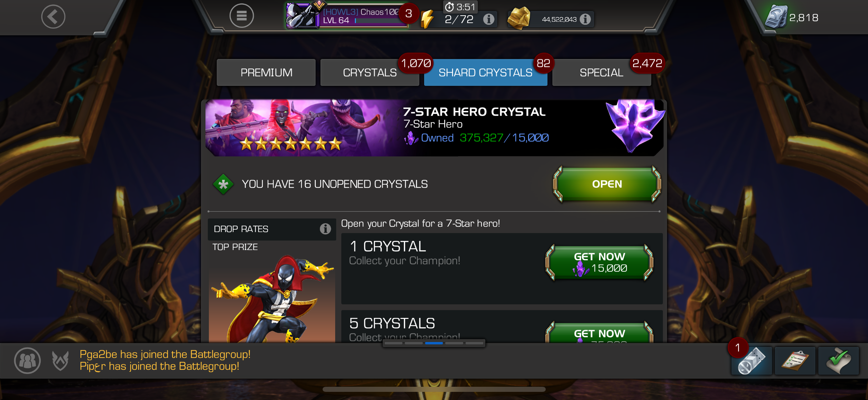Tap the gold info icon
Image resolution: width=868 pixels, height=400 pixels.
585,19
